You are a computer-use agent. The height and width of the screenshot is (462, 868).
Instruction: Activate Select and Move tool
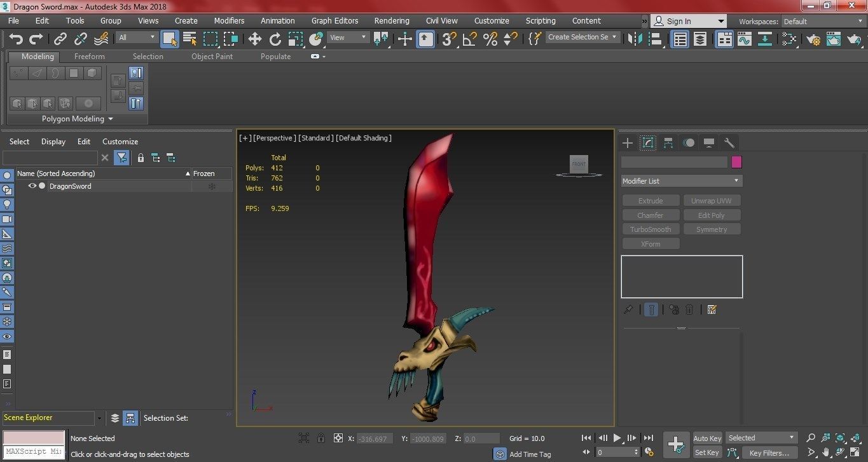(255, 39)
